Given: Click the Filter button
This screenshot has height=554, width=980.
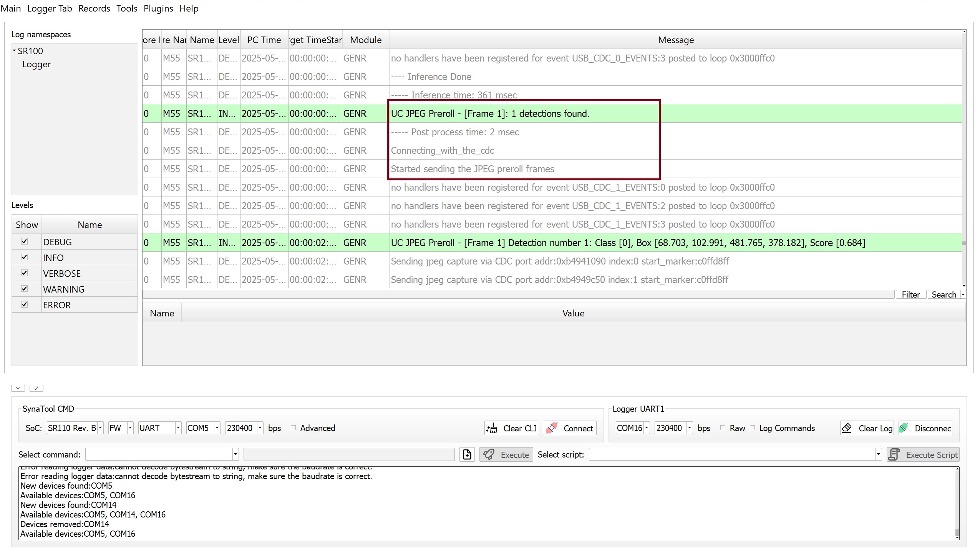Looking at the screenshot, I should [x=910, y=294].
